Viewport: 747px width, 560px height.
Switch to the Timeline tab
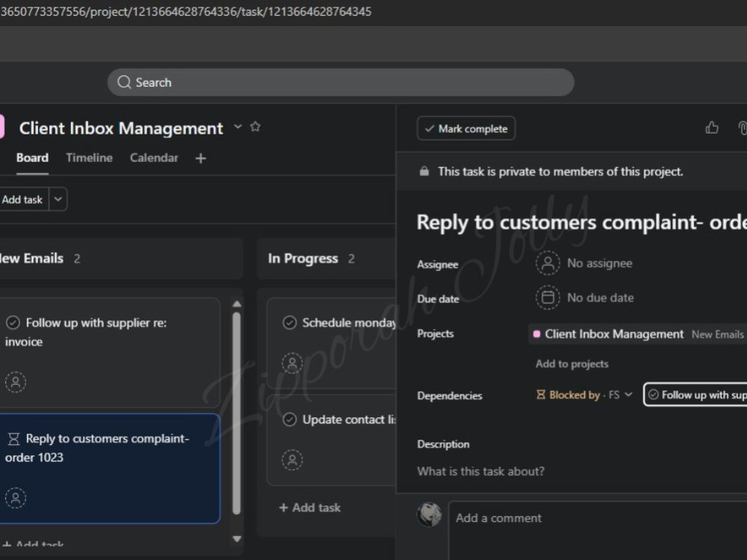click(89, 158)
